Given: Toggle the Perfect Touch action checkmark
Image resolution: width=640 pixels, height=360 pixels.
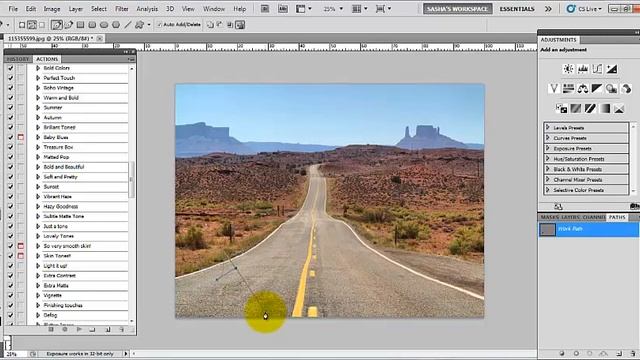Looking at the screenshot, I should click(x=11, y=78).
